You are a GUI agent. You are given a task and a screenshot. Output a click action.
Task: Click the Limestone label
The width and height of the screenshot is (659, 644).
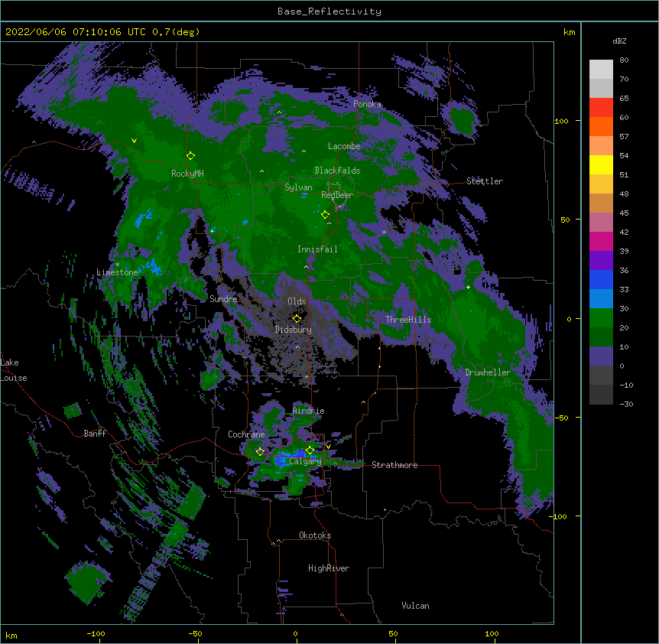coord(117,272)
